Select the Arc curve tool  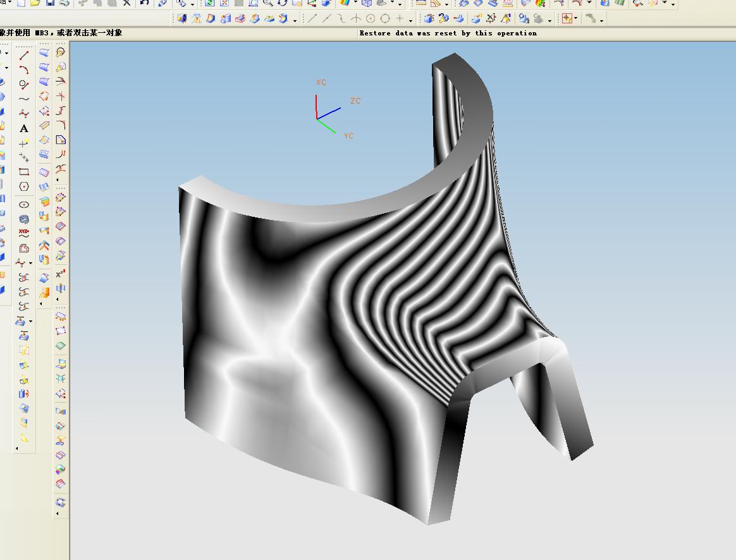tap(24, 70)
